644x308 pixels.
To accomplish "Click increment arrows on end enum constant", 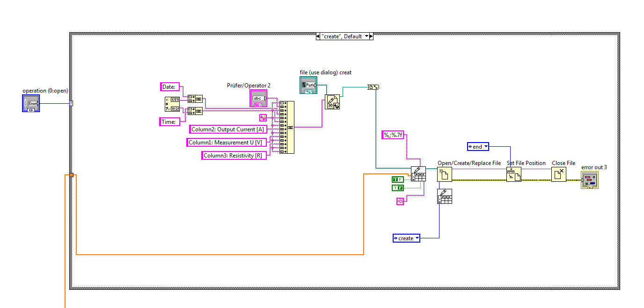I will pyautogui.click(x=470, y=147).
